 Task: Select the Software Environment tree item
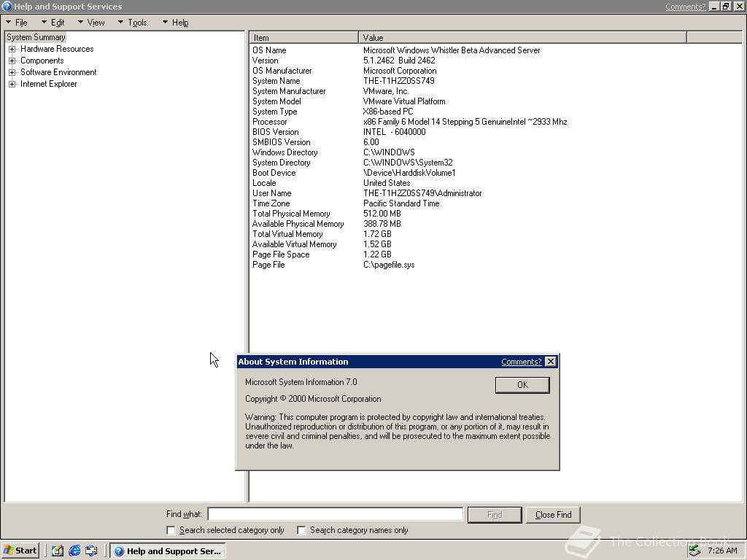[58, 72]
